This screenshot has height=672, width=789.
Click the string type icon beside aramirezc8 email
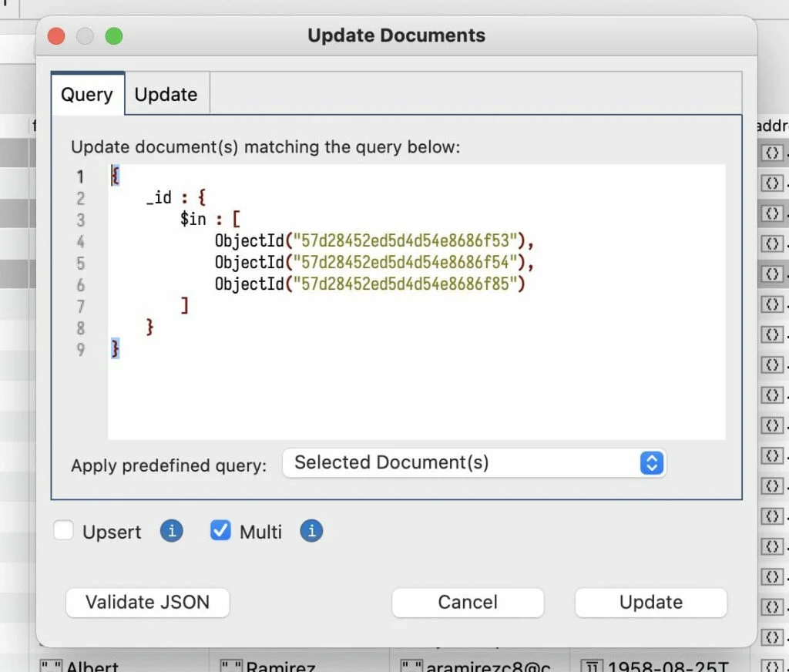411,667
